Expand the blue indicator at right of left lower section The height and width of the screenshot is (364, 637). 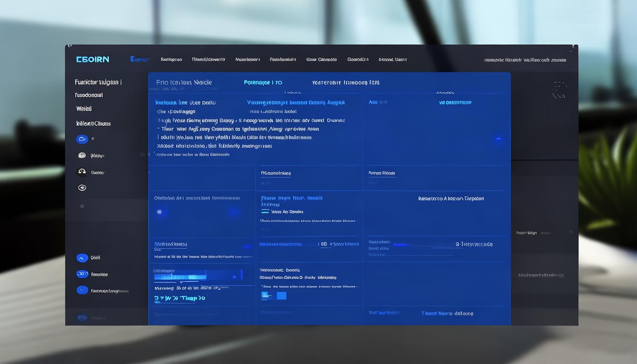tap(246, 246)
